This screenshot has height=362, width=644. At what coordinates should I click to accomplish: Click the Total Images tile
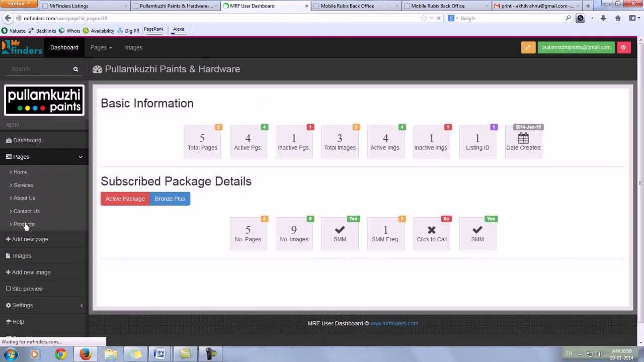point(340,142)
